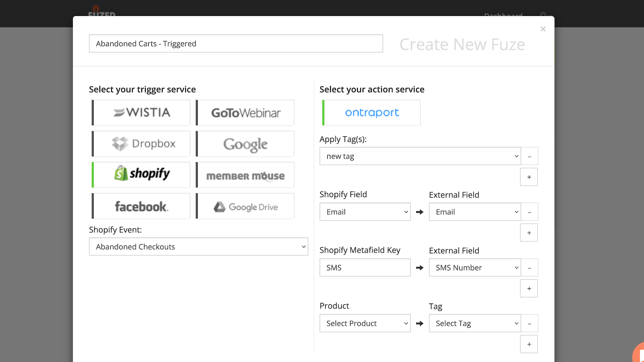Remove the SMS metafield mapping row
The image size is (644, 362).
pyautogui.click(x=529, y=267)
